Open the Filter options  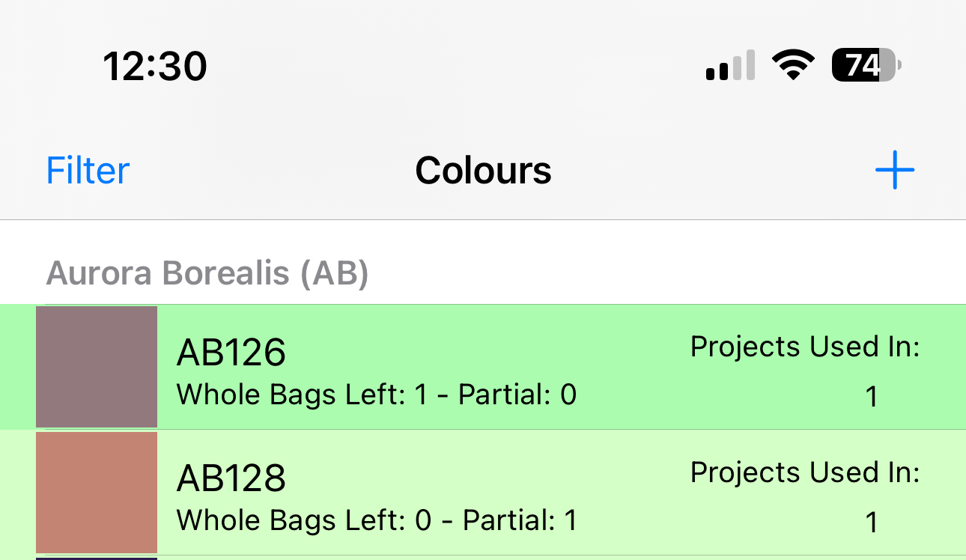(x=88, y=171)
